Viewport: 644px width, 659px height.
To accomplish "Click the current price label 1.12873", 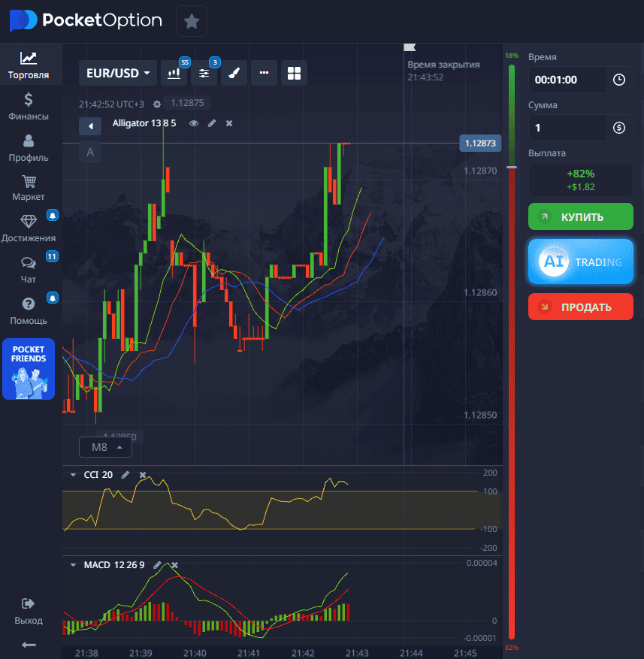I will click(480, 144).
